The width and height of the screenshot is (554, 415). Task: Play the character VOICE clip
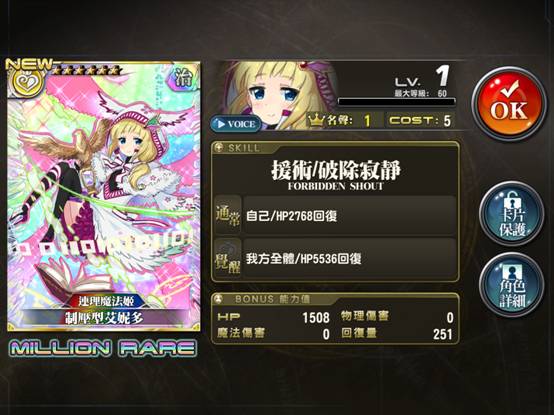point(236,124)
